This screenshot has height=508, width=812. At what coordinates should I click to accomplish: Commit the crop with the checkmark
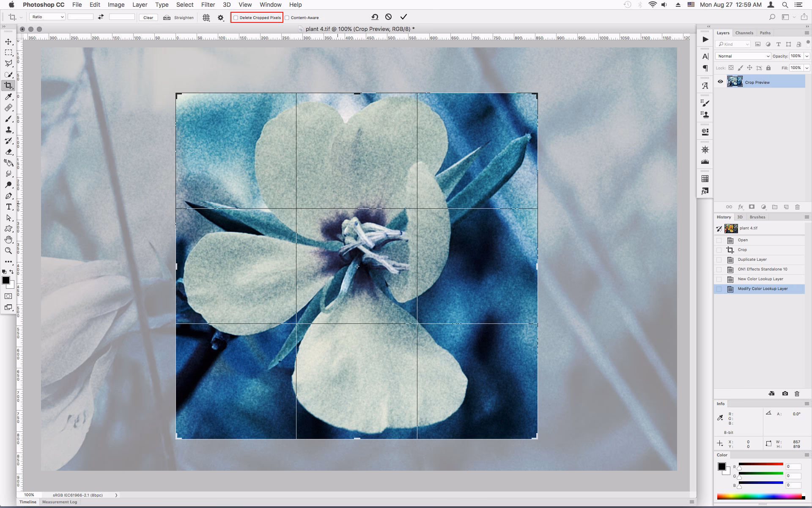coord(403,17)
